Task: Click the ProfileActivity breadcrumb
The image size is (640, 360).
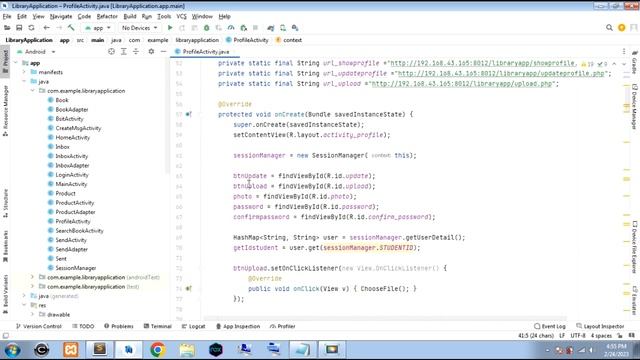Action: pos(247,40)
